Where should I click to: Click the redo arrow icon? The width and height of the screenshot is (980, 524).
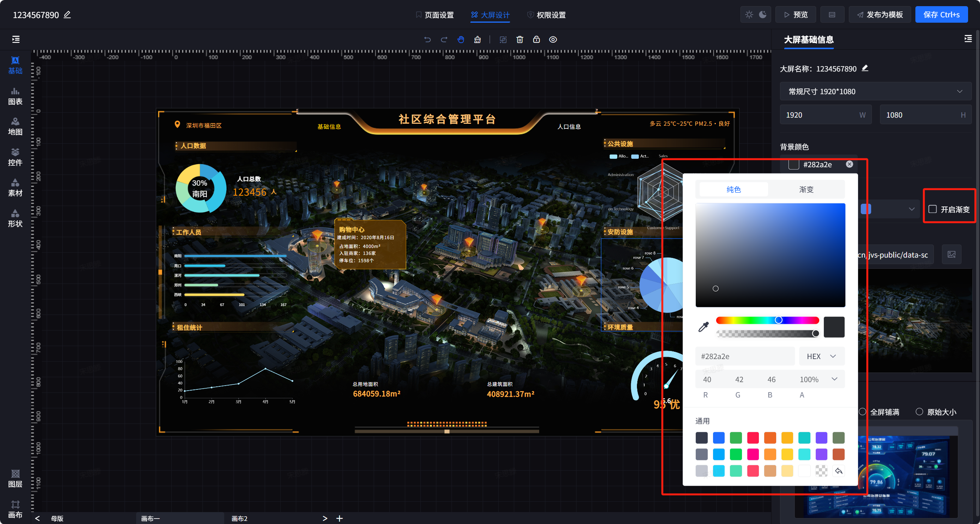click(444, 40)
